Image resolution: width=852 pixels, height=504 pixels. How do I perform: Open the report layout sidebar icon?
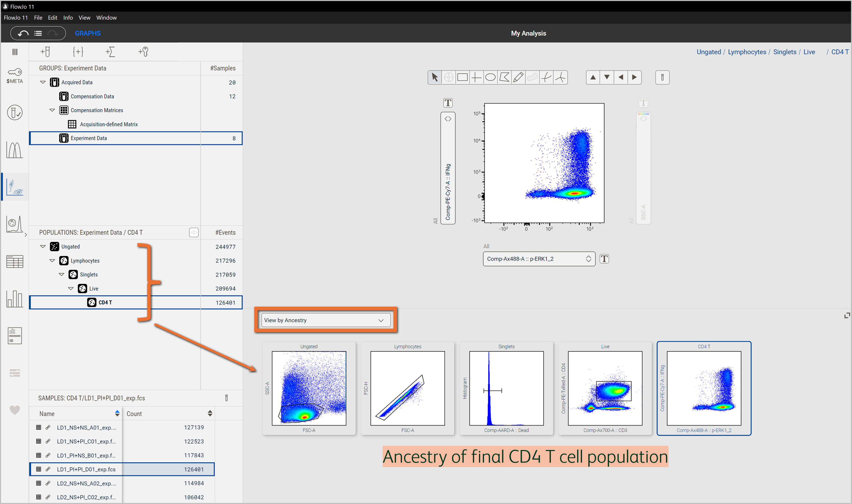[15, 335]
